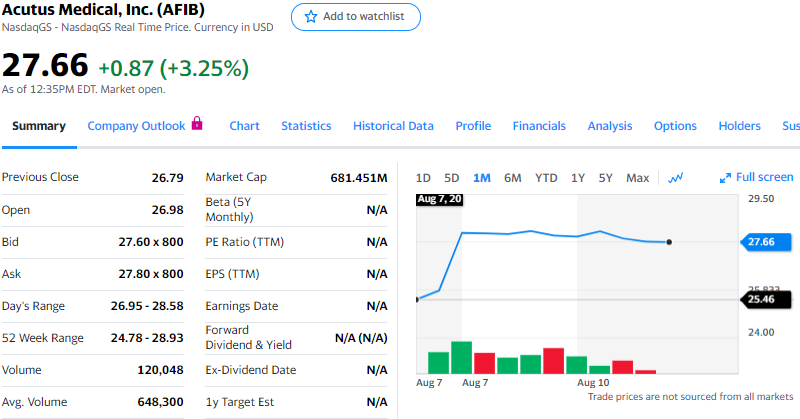Click the Open value 26.98
Viewport: 800px width, 419px height.
point(167,210)
